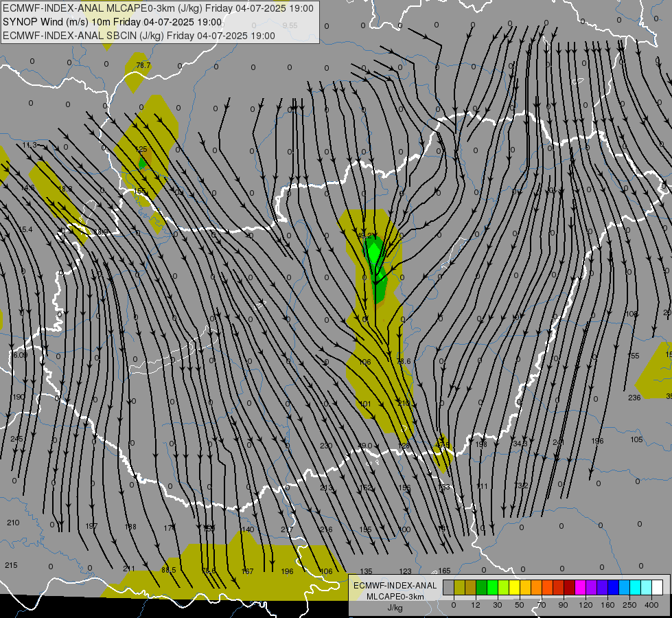The width and height of the screenshot is (672, 618).
Task: Pick the bright green legend swatch
Action: pos(492,587)
